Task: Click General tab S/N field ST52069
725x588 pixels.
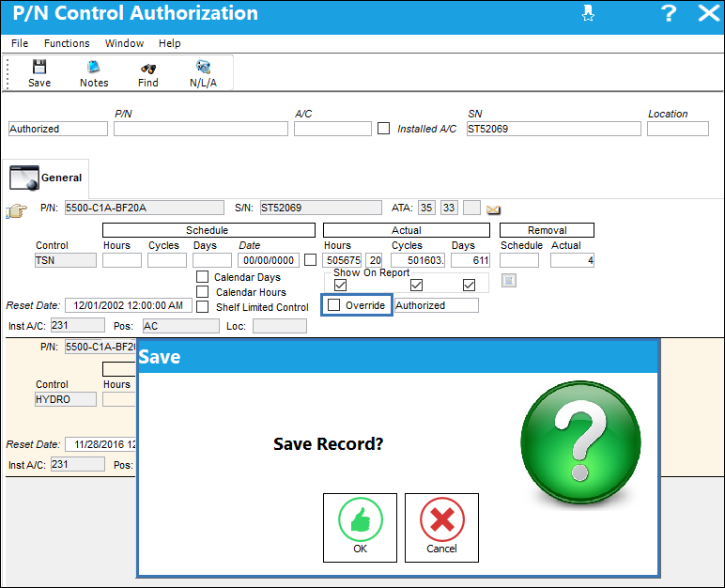Action: pos(321,208)
